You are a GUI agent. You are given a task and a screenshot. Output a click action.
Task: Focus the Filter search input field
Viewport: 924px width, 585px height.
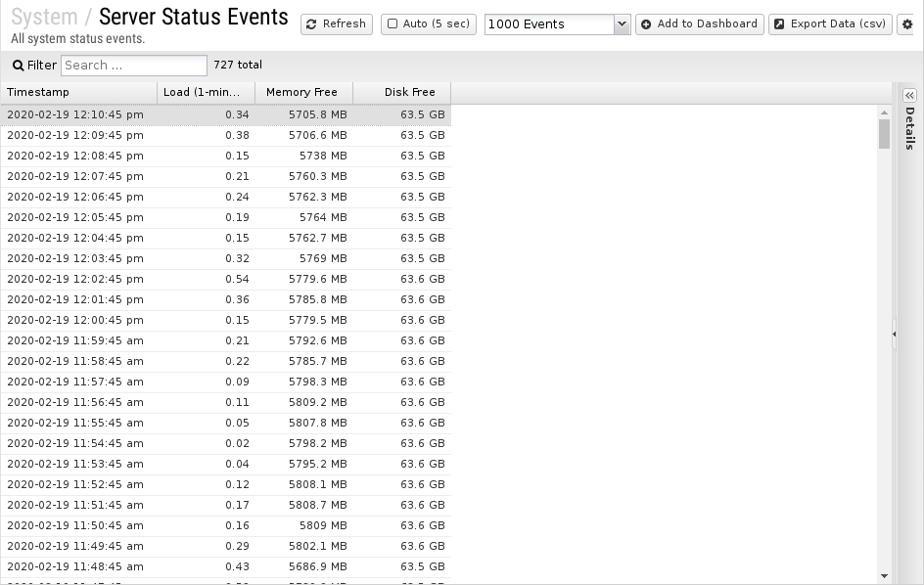[134, 66]
